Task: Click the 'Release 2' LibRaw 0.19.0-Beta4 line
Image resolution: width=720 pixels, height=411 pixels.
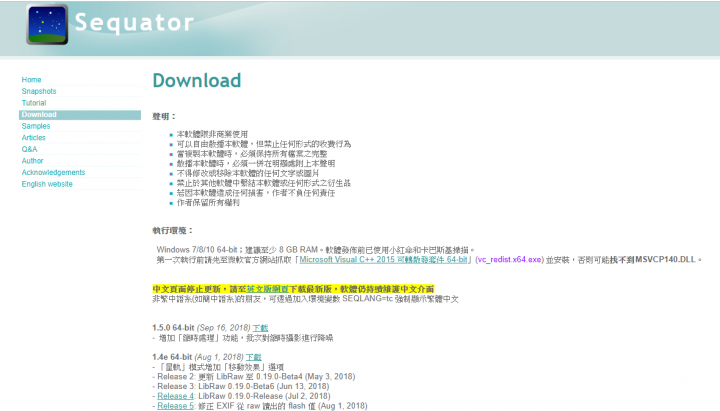Action: pyautogui.click(x=253, y=377)
